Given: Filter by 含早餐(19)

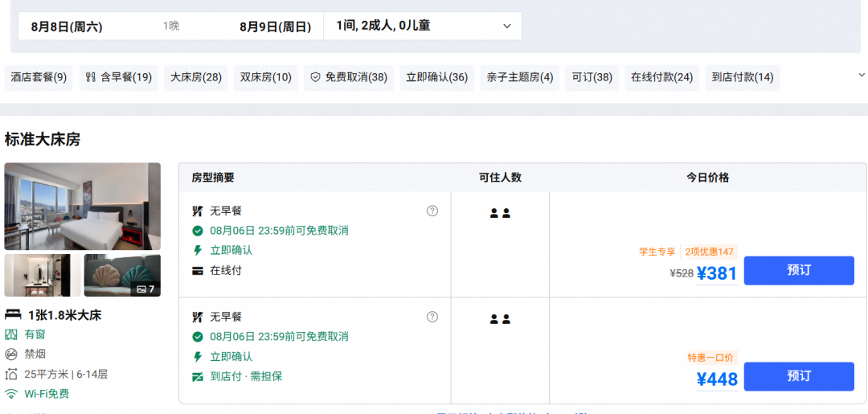Looking at the screenshot, I should point(118,77).
